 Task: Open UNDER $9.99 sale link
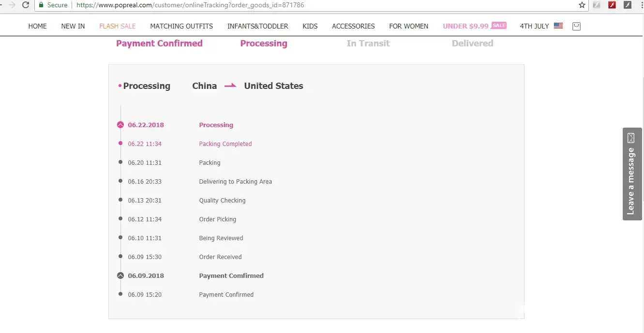click(x=465, y=26)
